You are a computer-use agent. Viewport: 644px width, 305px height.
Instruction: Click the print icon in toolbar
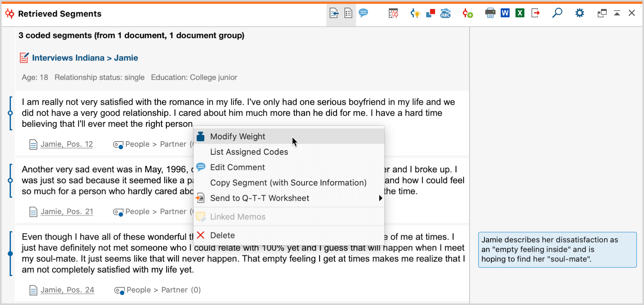click(x=490, y=13)
